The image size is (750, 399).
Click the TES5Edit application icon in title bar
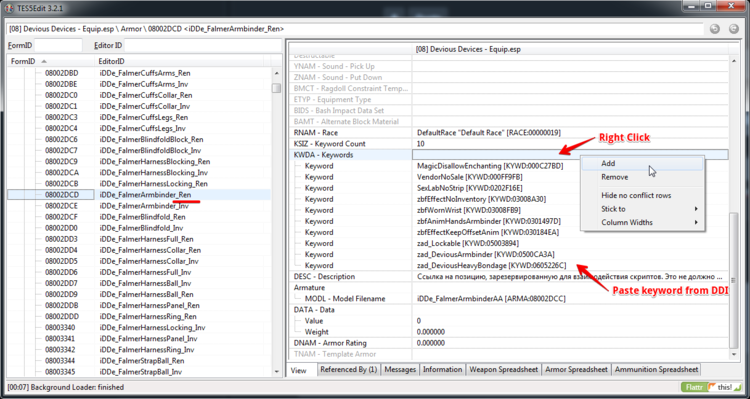9,8
